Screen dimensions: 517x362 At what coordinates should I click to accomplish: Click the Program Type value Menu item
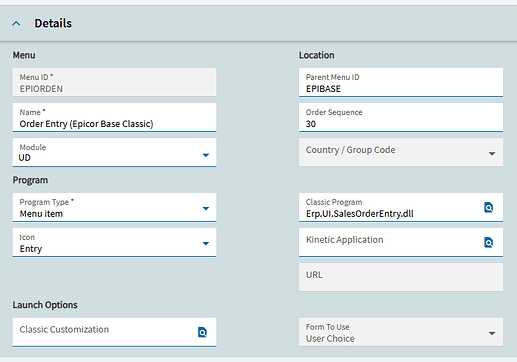point(41,214)
